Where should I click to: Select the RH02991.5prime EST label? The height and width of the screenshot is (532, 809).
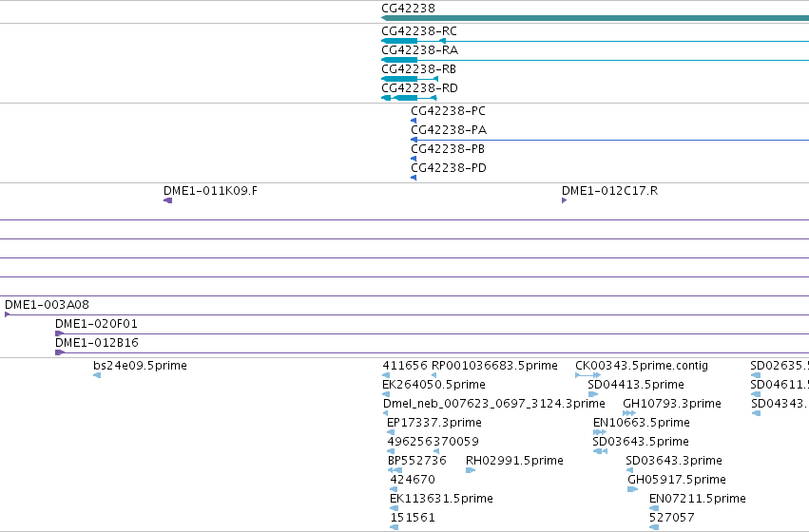[514, 461]
